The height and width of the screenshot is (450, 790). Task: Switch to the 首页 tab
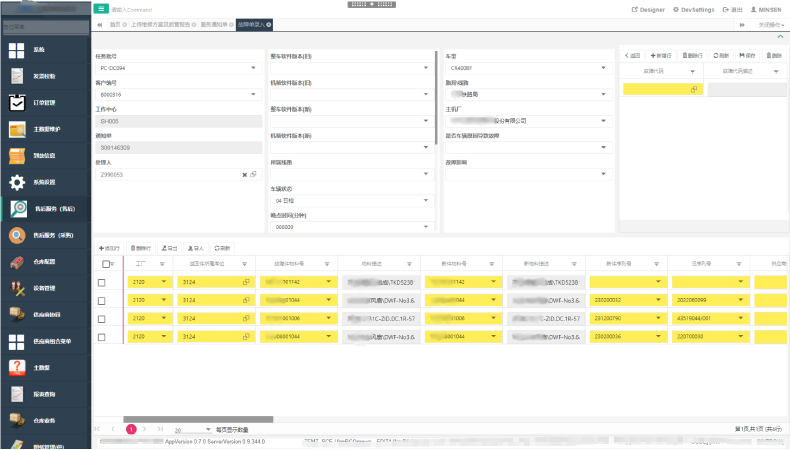[x=117, y=23]
